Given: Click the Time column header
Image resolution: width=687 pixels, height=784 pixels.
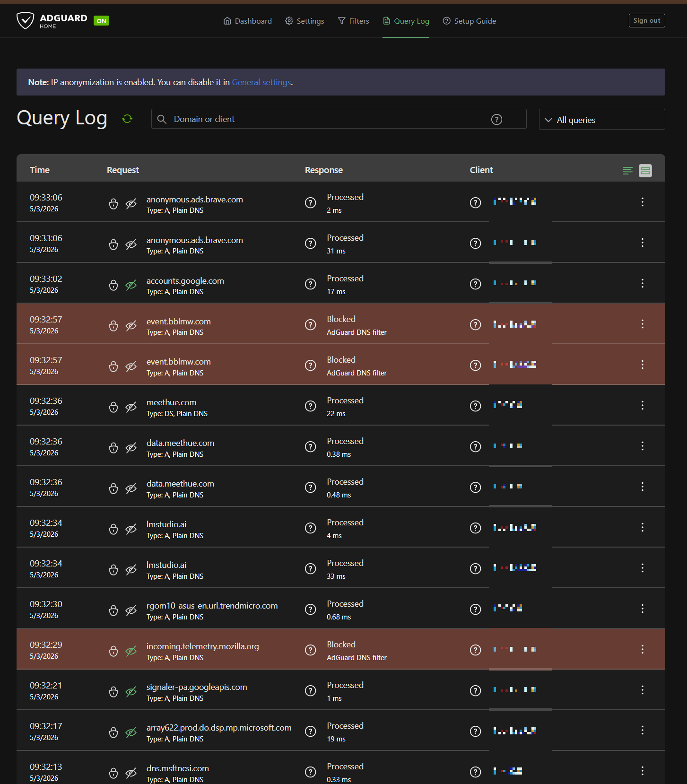Looking at the screenshot, I should pos(40,170).
